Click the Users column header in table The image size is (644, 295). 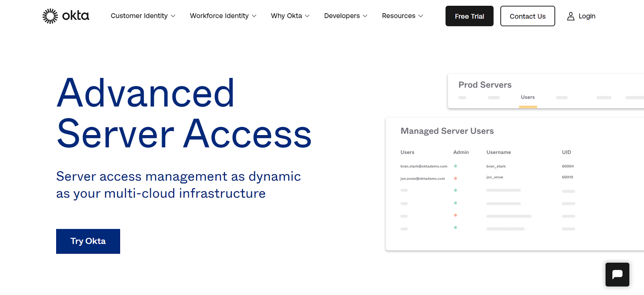[x=407, y=152]
